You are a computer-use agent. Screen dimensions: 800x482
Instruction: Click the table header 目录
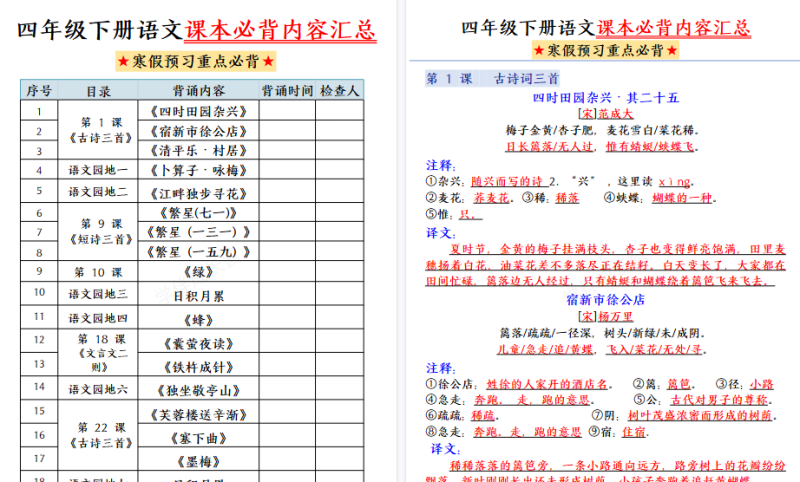click(98, 92)
